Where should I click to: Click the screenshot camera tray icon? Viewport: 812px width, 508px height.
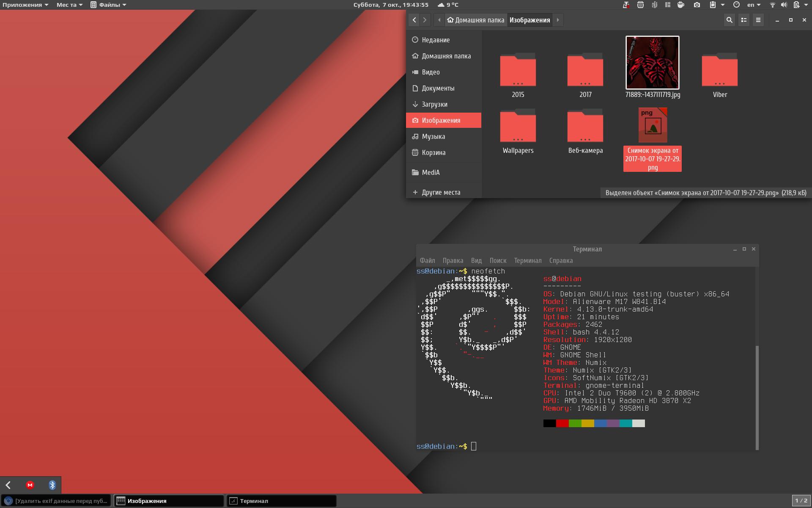tap(697, 5)
